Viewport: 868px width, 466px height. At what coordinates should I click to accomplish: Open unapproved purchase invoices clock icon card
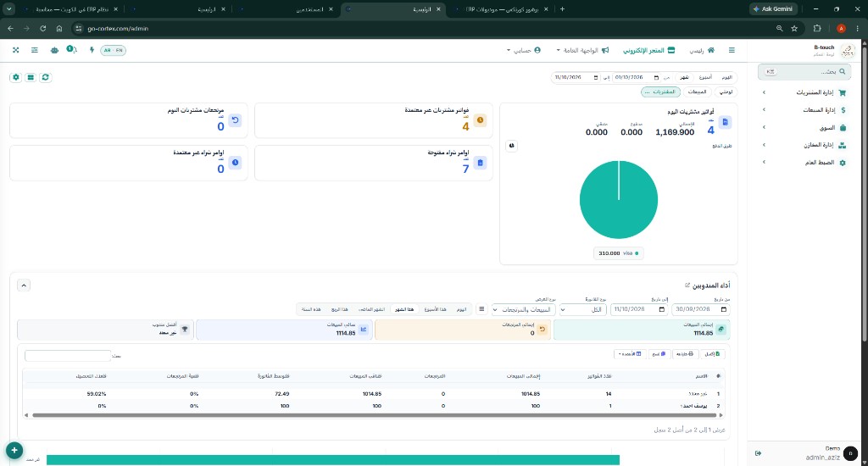(480, 120)
